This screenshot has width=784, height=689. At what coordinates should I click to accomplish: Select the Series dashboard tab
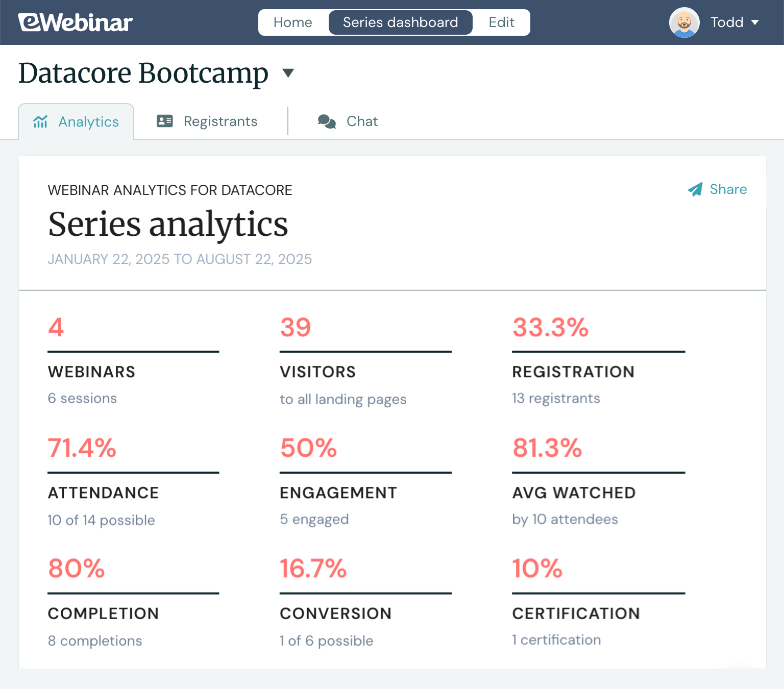click(400, 22)
